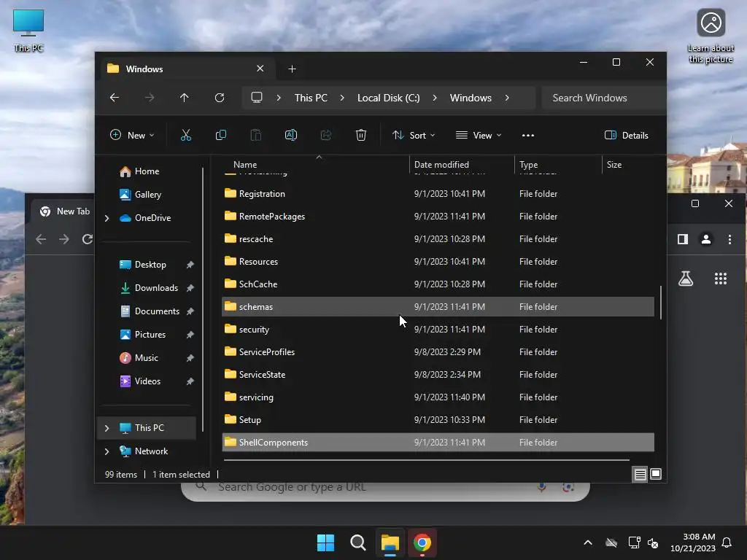Screen dimensions: 747x560
Task: Click the Rename icon in toolbar
Action: (291, 135)
